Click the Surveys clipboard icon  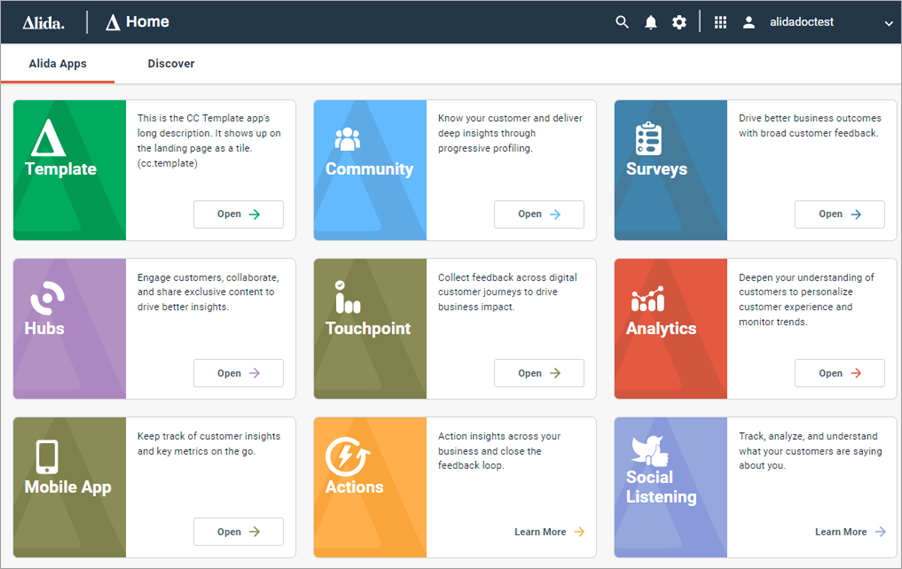pos(648,139)
